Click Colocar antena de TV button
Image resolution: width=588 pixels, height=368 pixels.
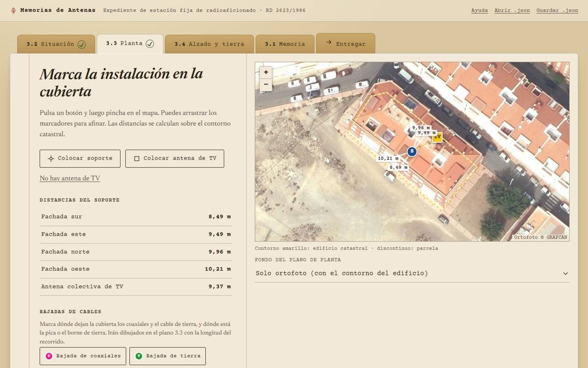[175, 158]
